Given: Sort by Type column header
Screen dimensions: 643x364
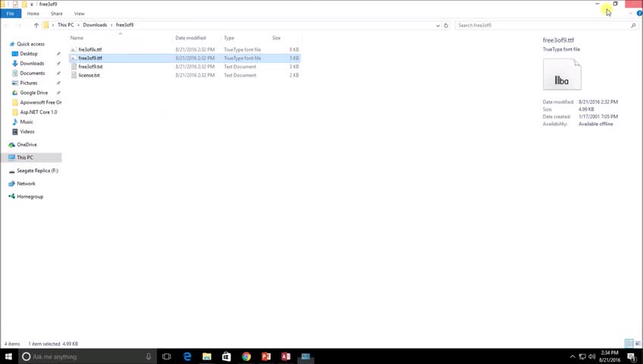Looking at the screenshot, I should [229, 38].
